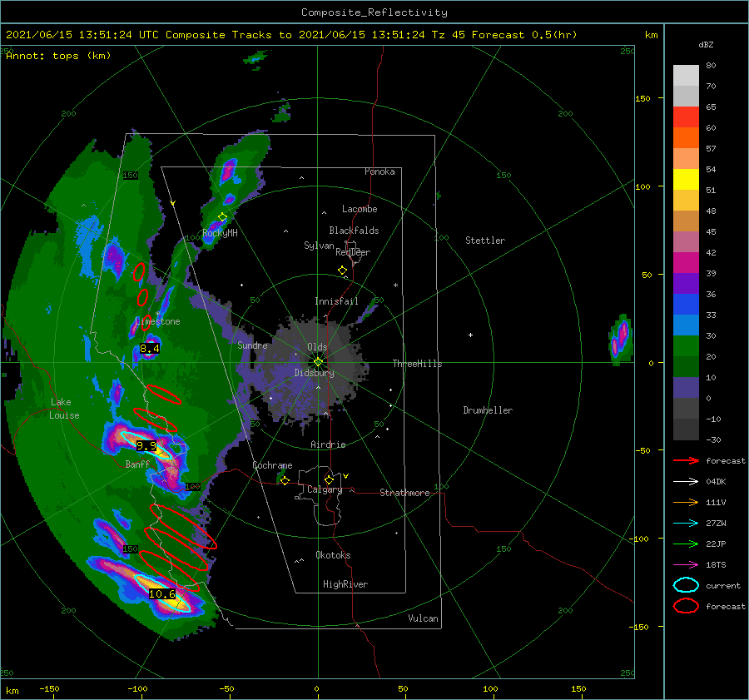Click the Olds town label

317,347
